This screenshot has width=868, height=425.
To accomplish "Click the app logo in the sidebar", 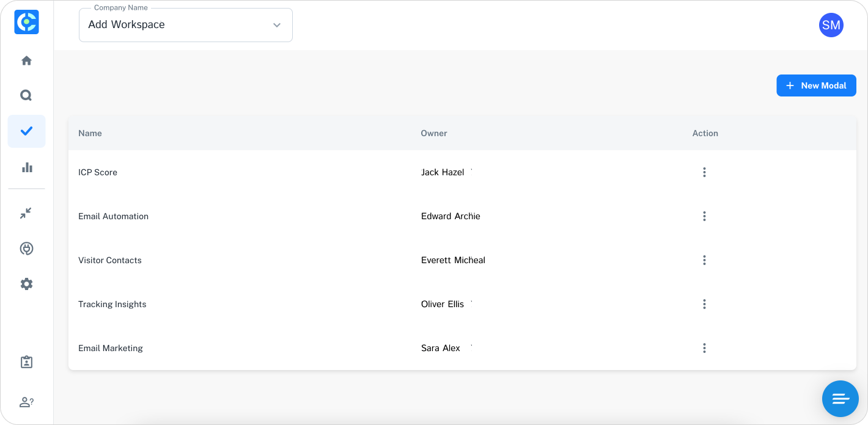I will 26,22.
